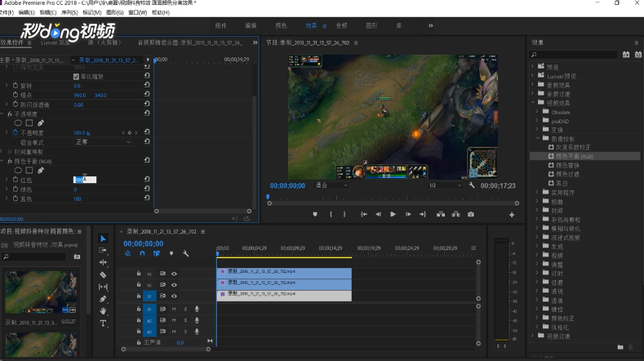The width and height of the screenshot is (644, 361).
Task: Collapse the 图像控制 folder
Action: click(x=537, y=138)
